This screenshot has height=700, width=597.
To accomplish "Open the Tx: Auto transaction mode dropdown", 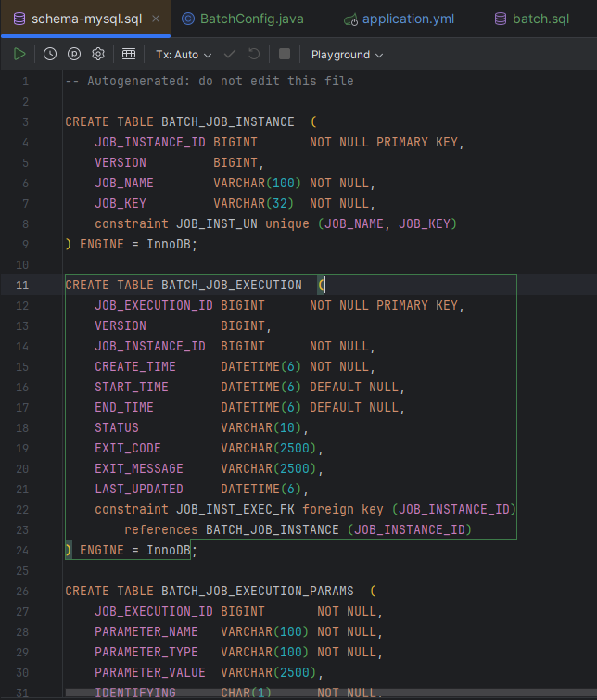I will (x=183, y=55).
